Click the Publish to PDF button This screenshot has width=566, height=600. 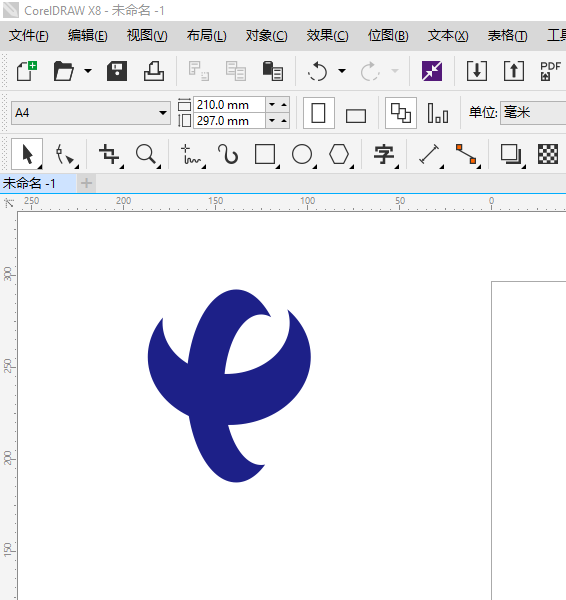point(550,71)
